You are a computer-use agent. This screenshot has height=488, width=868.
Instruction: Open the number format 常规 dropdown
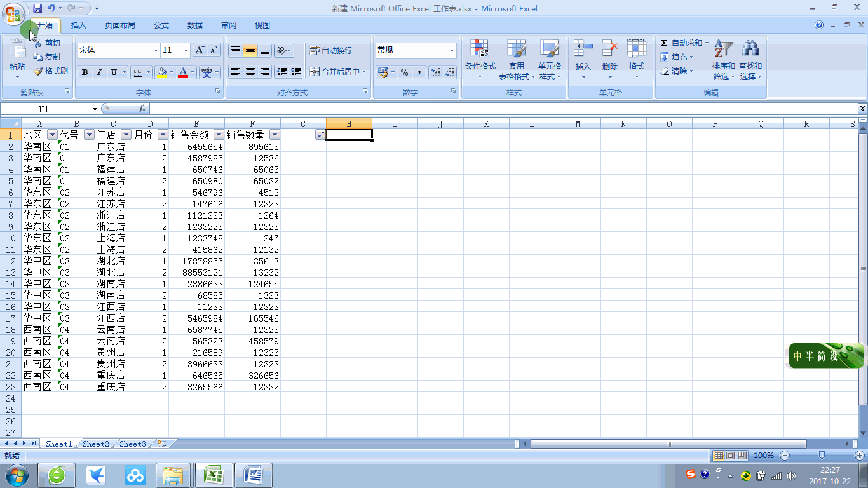tap(452, 51)
